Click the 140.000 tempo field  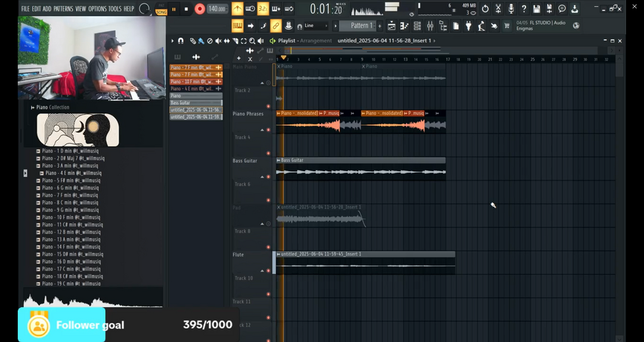(x=217, y=9)
